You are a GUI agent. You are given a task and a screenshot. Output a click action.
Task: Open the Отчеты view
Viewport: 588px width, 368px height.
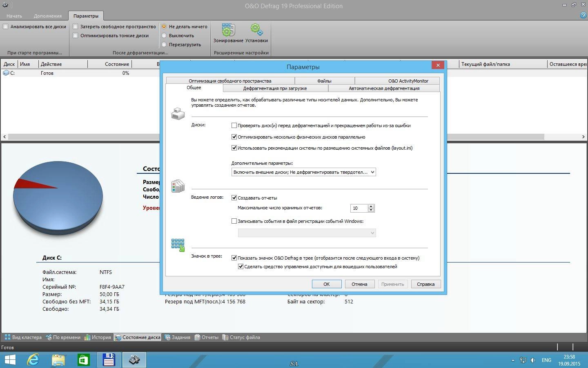pyautogui.click(x=206, y=337)
